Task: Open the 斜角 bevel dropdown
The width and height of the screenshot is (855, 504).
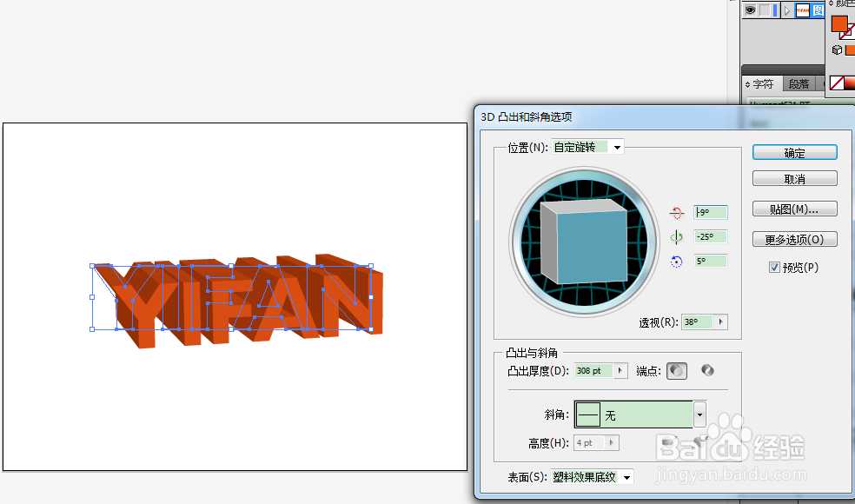Action: [x=699, y=414]
